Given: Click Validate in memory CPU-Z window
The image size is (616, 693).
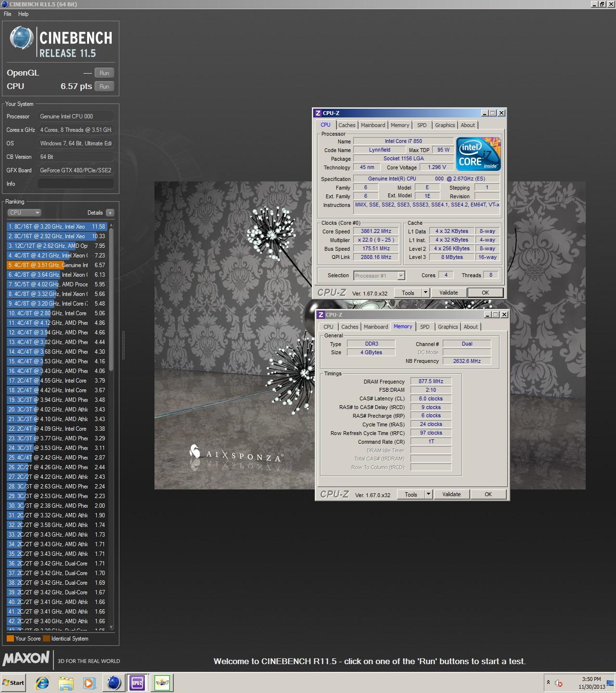Looking at the screenshot, I should pos(451,494).
